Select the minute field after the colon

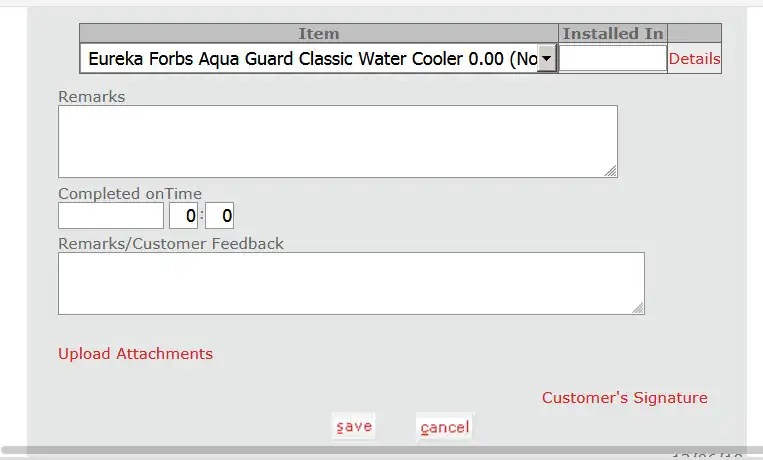[x=219, y=216]
